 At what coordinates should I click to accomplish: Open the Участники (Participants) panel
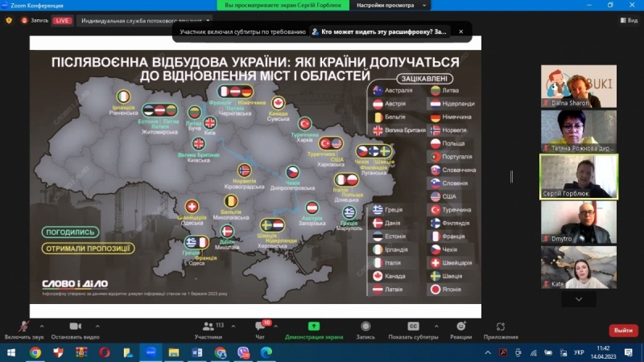pyautogui.click(x=208, y=329)
